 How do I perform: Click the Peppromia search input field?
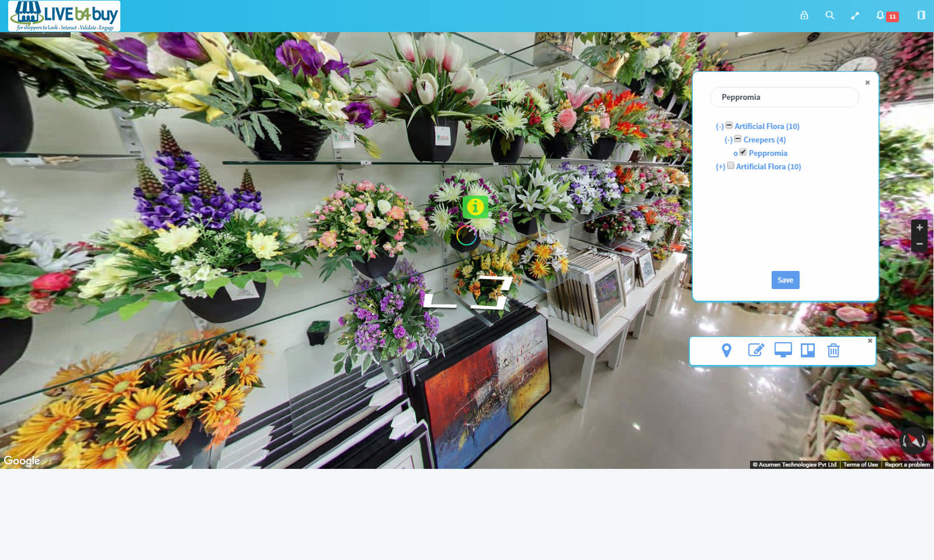click(784, 97)
